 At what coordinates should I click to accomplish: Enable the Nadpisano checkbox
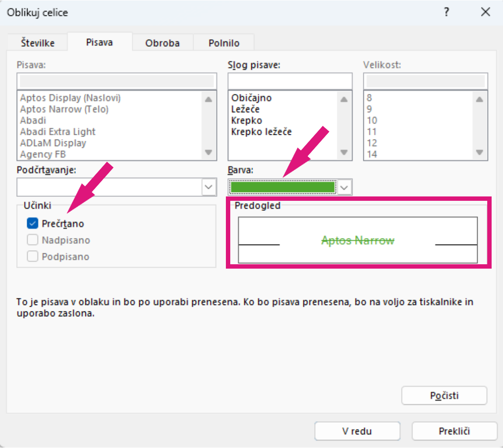coord(32,240)
